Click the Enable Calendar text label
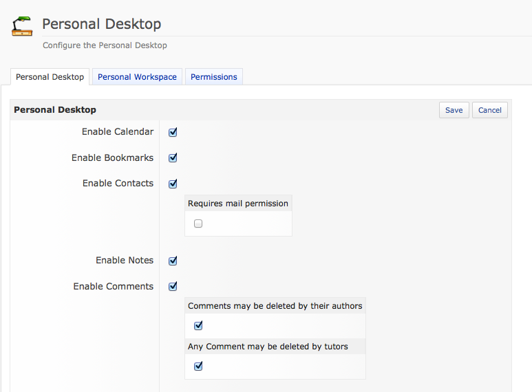Image resolution: width=532 pixels, height=392 pixels. [x=118, y=131]
